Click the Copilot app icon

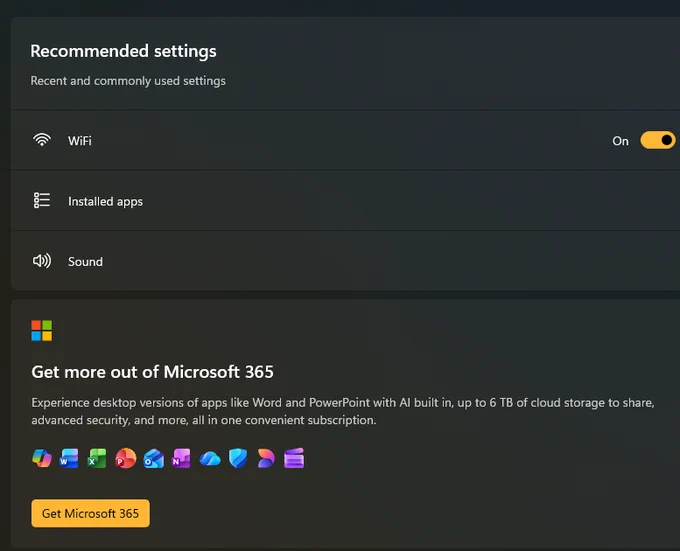point(42,458)
